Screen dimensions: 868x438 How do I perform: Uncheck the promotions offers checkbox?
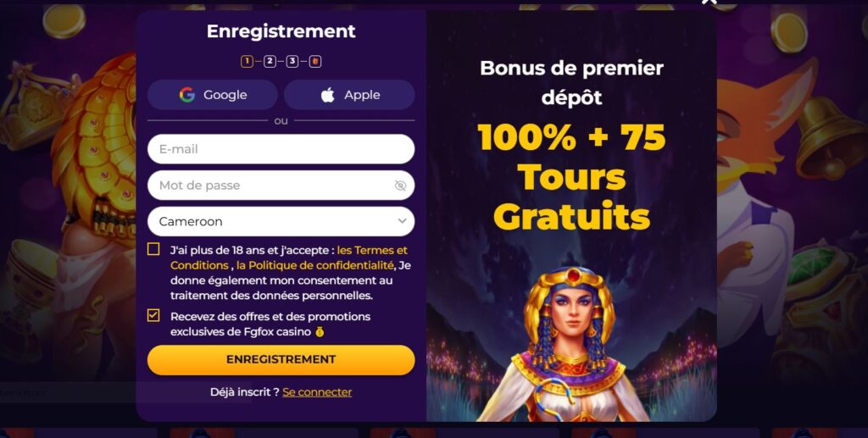point(153,316)
